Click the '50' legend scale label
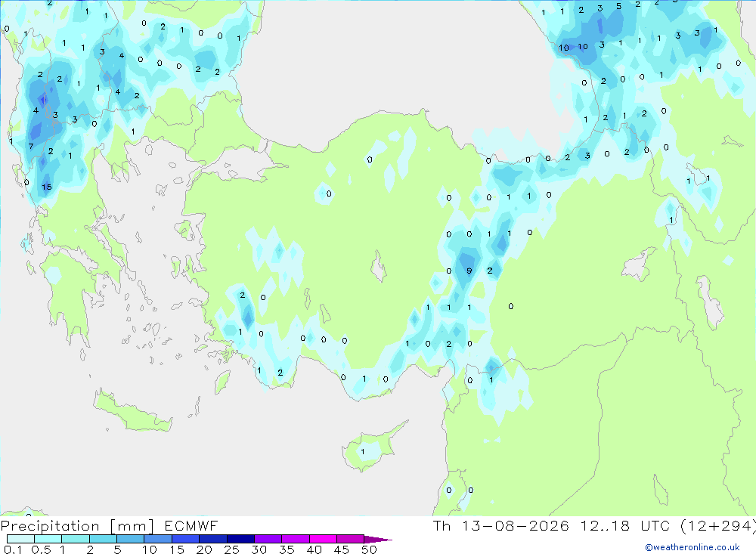 [x=369, y=549]
